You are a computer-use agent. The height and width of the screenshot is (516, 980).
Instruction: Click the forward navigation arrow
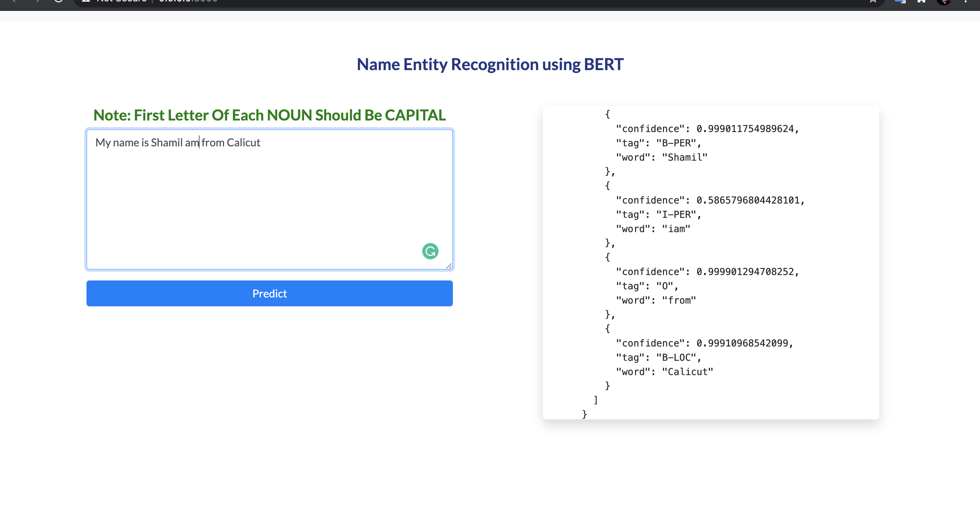38,1
